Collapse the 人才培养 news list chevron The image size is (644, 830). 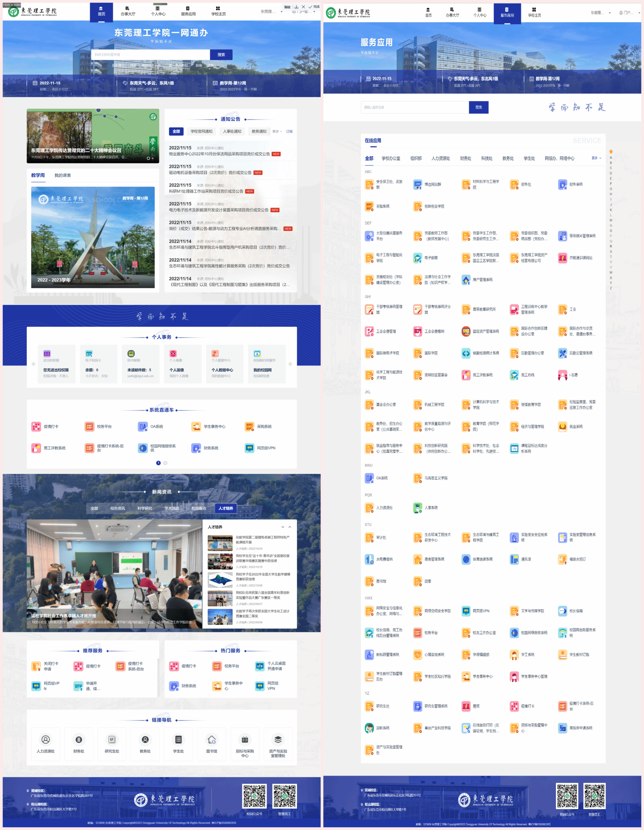pos(290,527)
